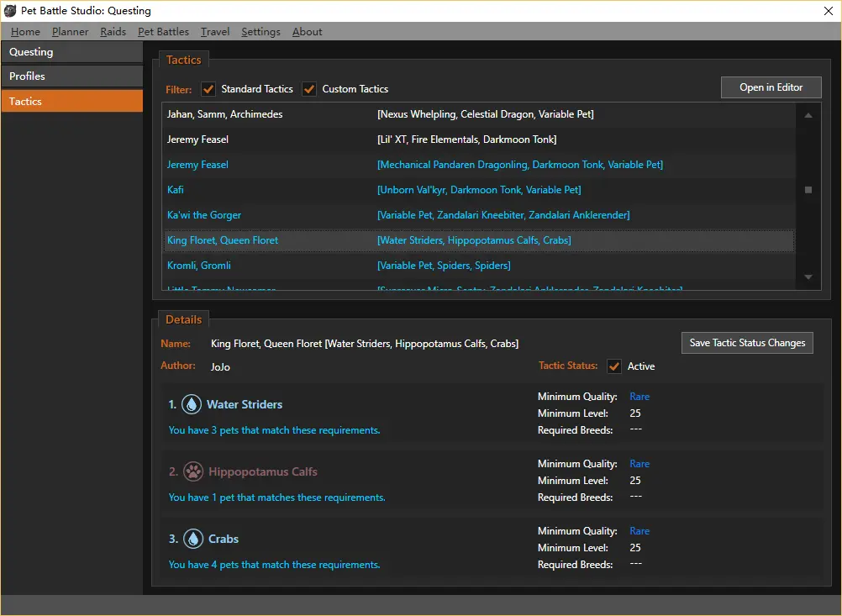Select the Kromli, Gromli tactic row
Viewport: 842px width, 616px height.
[x=478, y=266]
